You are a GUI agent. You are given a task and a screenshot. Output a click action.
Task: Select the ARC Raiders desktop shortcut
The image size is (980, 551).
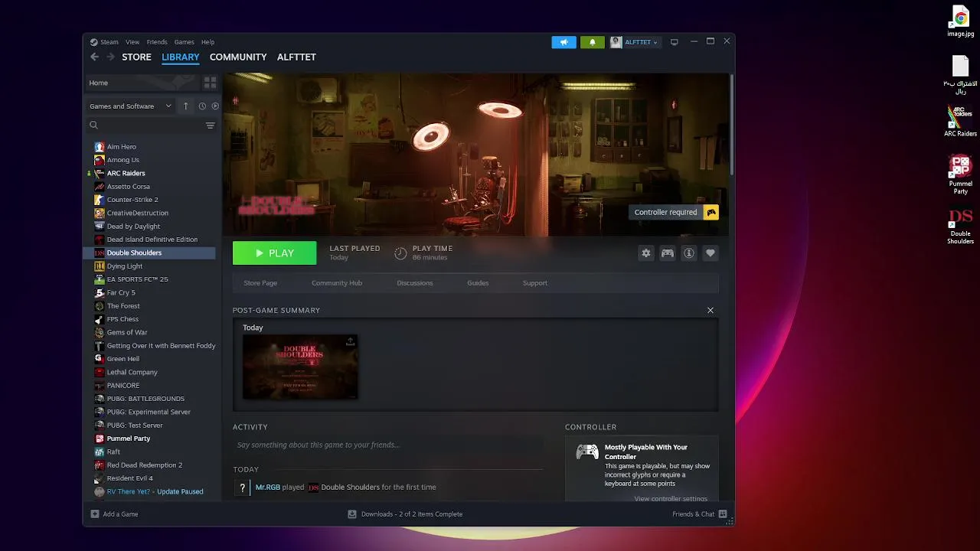click(961, 121)
